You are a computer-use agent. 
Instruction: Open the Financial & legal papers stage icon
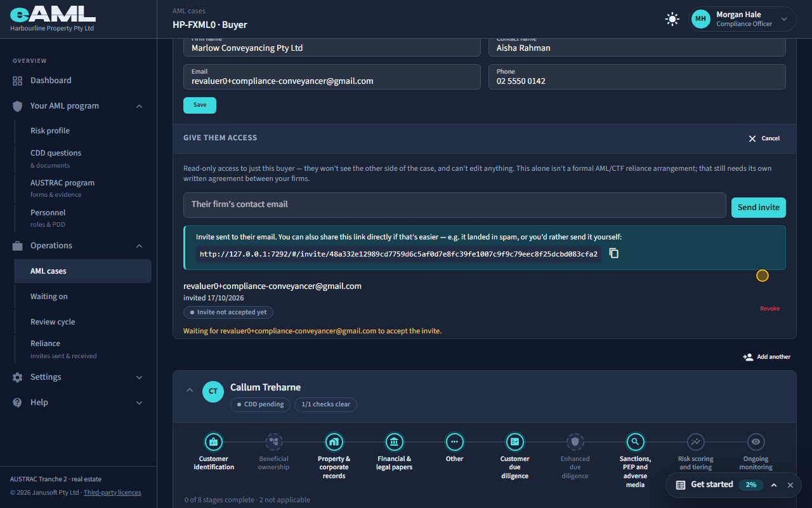pos(394,441)
